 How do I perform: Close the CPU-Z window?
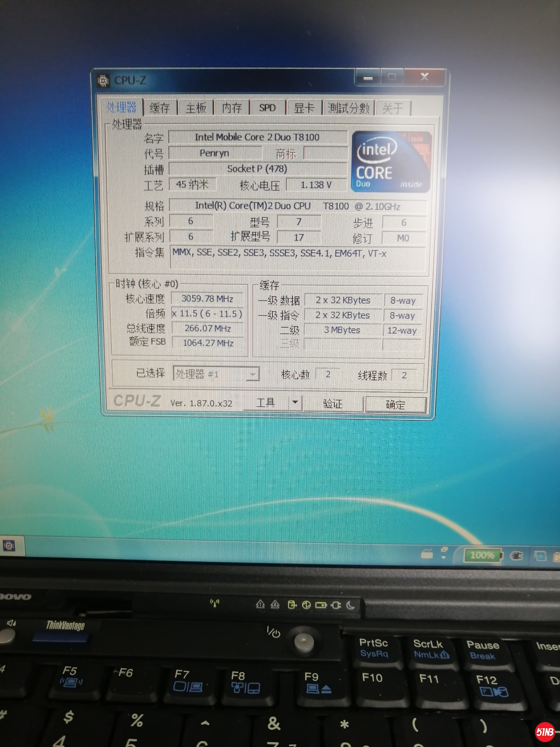(424, 77)
